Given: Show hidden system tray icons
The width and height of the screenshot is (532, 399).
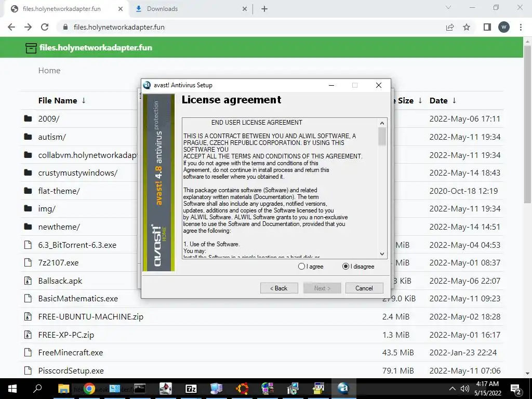Looking at the screenshot, I should (x=453, y=389).
